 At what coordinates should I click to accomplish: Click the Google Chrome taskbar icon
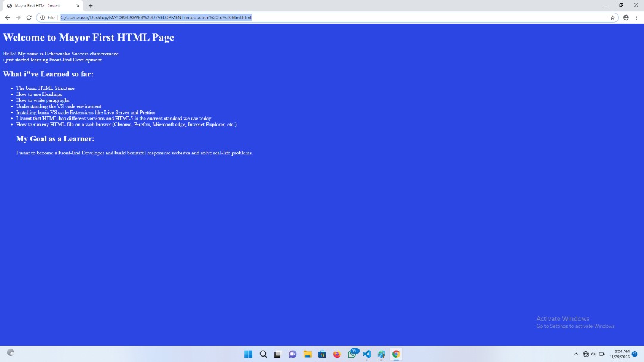(x=396, y=354)
